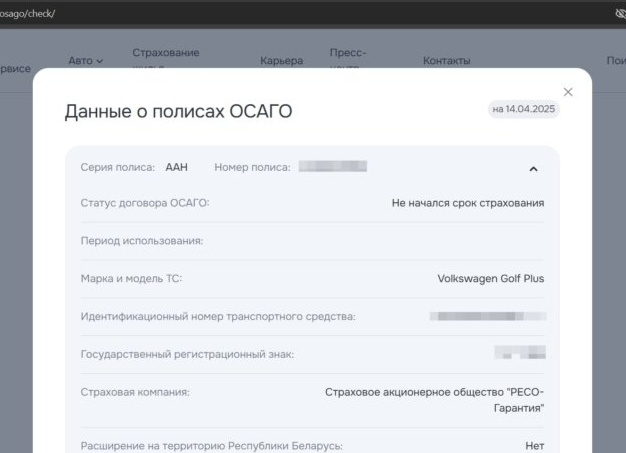This screenshot has width=626, height=453.
Task: Click the label Серия полиса
Action: 118,167
